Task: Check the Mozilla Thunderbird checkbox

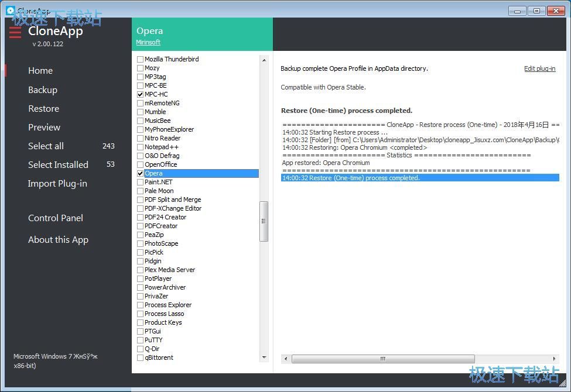Action: click(140, 59)
